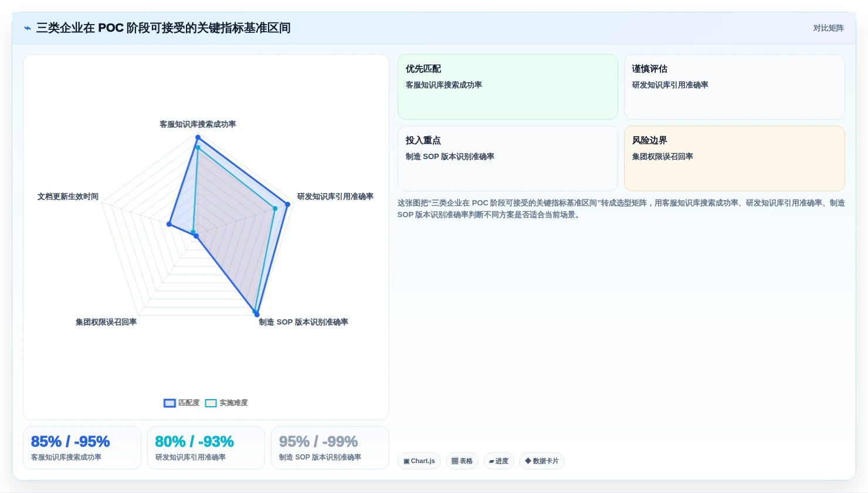Click the teal data point at radar top

(198, 147)
